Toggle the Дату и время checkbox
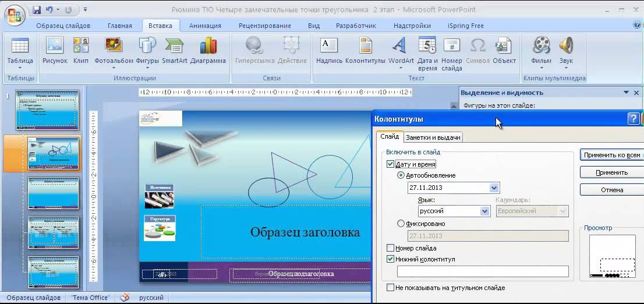Viewport: 644px width, 304px height. pyautogui.click(x=390, y=164)
